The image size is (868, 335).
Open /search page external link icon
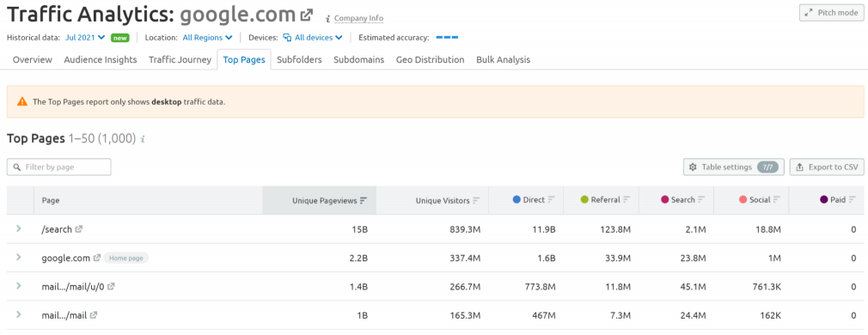tap(79, 228)
